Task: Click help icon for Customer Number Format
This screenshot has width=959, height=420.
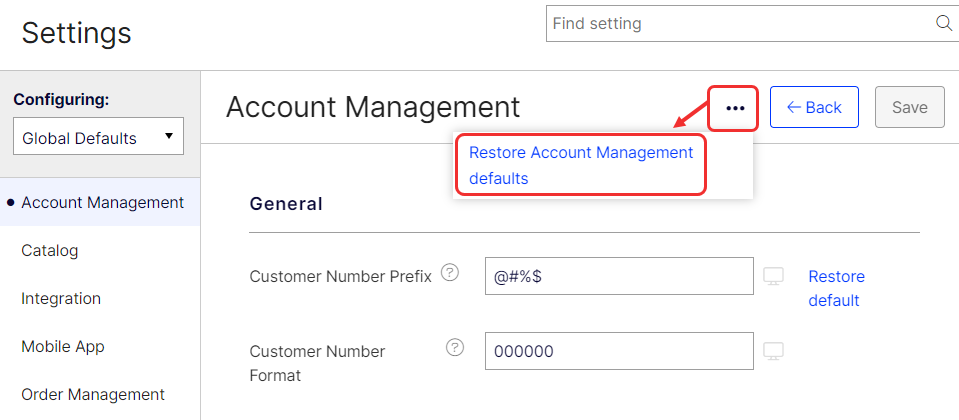Action: (x=454, y=348)
